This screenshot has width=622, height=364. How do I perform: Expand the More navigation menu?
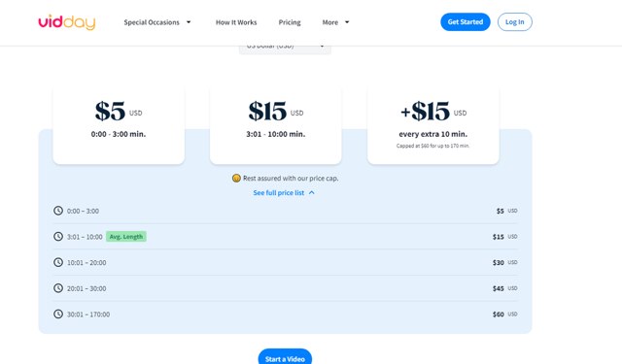(335, 22)
